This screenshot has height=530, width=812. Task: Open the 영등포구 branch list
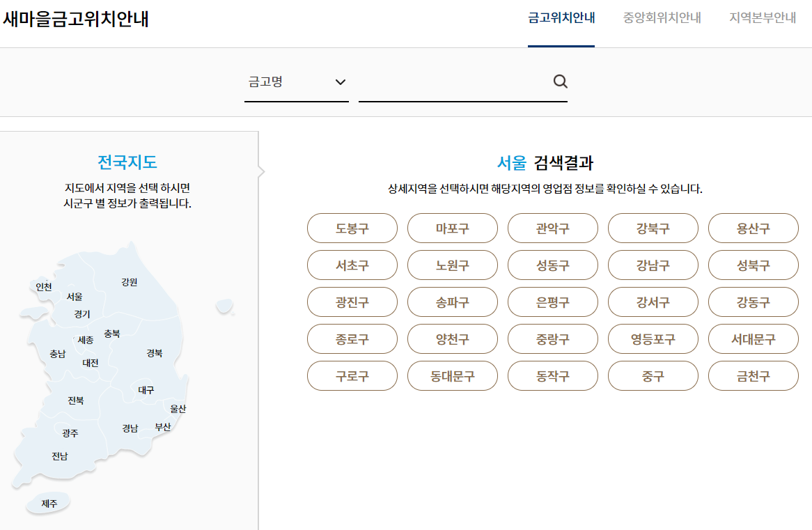pyautogui.click(x=653, y=339)
